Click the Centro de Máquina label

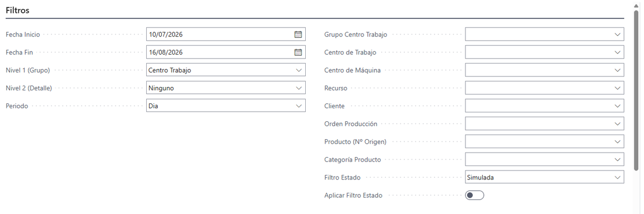click(352, 70)
